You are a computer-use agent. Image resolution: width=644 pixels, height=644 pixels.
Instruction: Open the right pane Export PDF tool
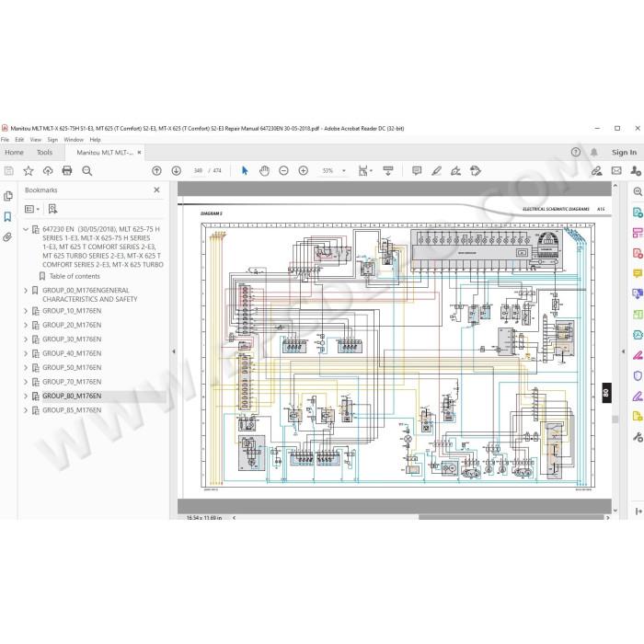coord(638,213)
